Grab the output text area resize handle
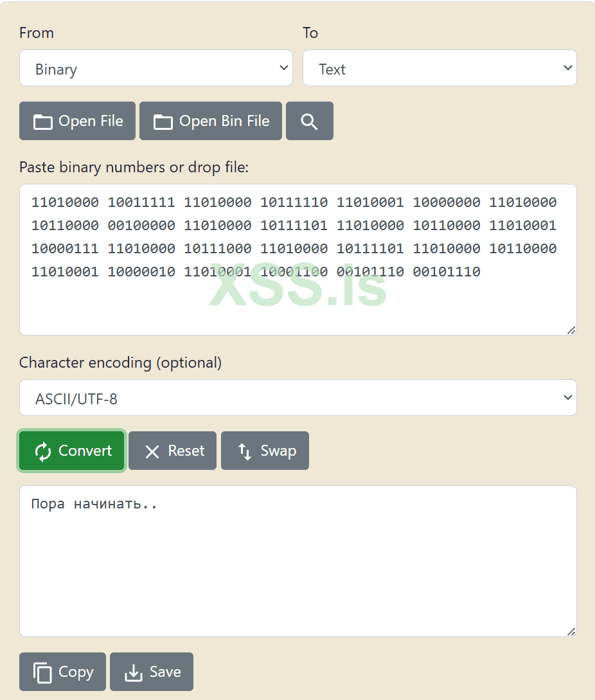This screenshot has width=595, height=700. click(x=571, y=631)
